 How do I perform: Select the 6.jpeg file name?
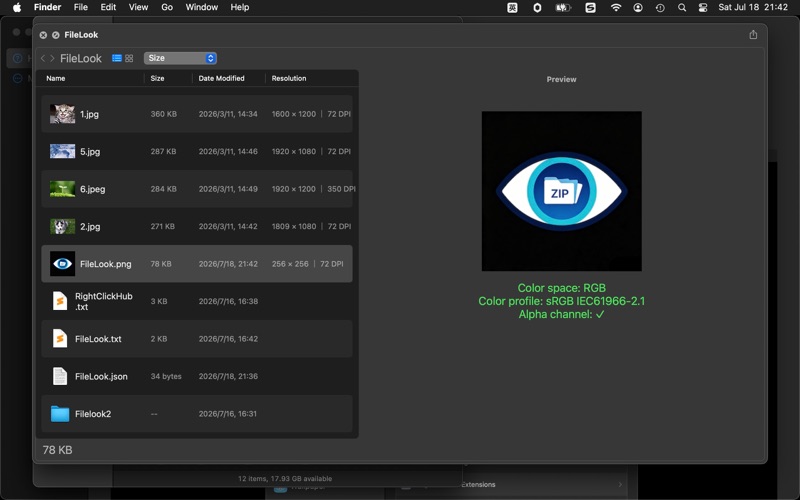[92, 189]
